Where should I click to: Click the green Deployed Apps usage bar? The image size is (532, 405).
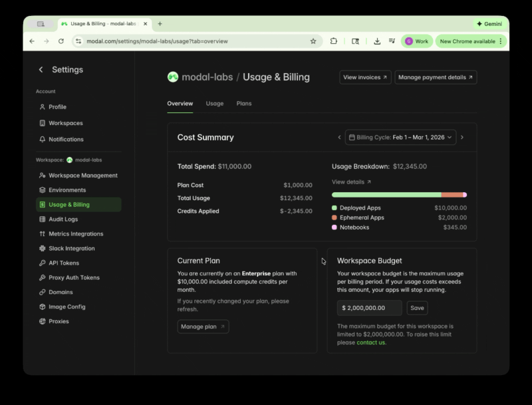[386, 195]
